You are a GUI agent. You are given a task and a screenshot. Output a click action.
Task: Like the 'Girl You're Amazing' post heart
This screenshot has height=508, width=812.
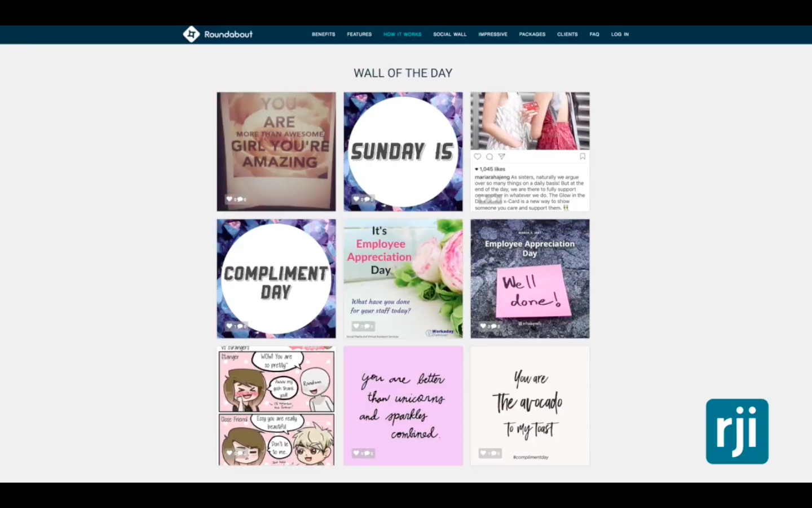pos(230,199)
